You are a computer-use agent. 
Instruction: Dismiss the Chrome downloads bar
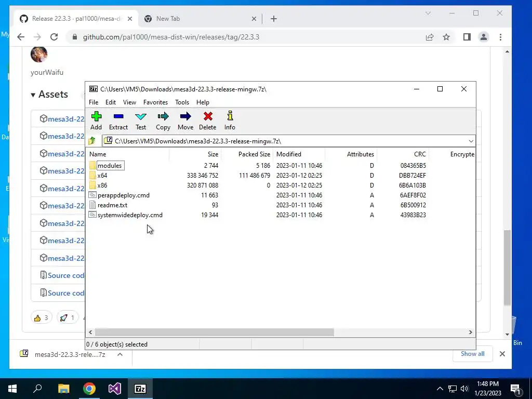[502, 354]
